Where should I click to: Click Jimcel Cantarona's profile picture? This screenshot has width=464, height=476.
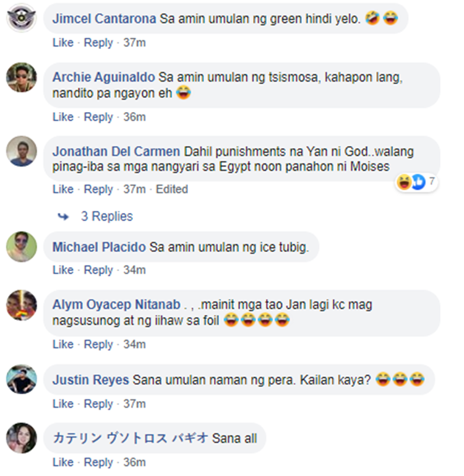pos(22,17)
